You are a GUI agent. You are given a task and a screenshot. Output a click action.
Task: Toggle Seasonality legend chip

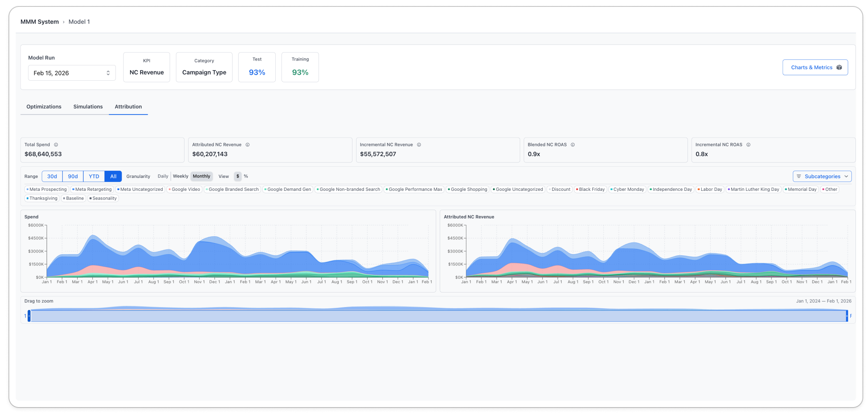pyautogui.click(x=103, y=198)
